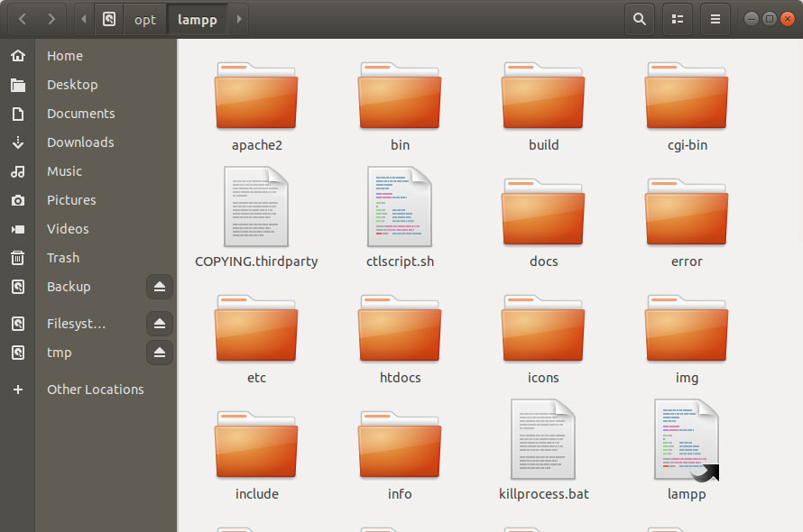
Task: Go to the Downloads folder
Action: (79, 142)
